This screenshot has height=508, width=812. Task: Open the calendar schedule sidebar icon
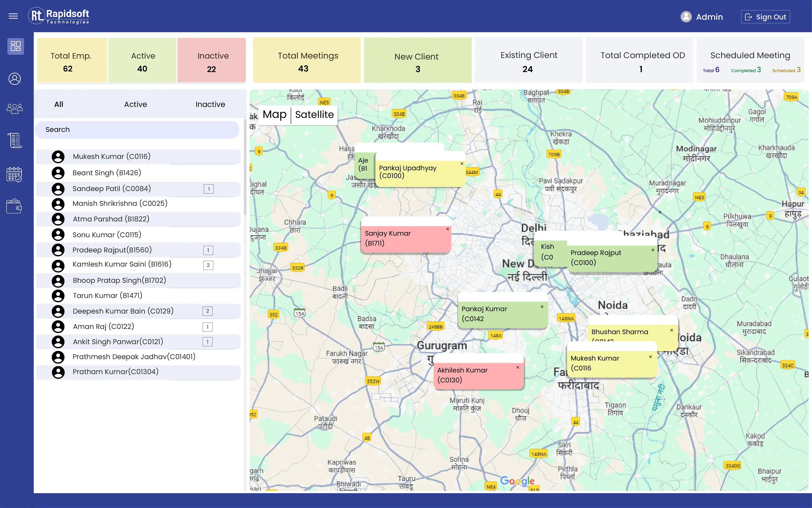pos(14,174)
